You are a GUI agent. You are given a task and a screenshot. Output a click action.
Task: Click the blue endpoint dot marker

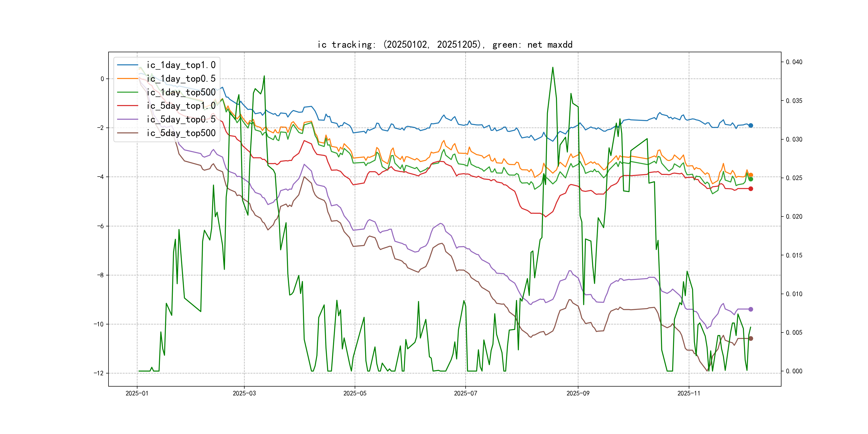(x=751, y=125)
